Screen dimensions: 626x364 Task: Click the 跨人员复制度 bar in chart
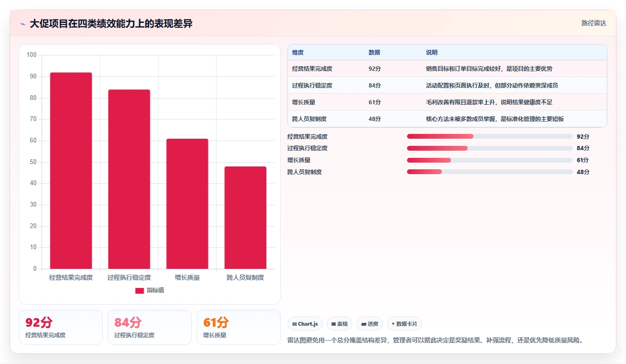245,218
